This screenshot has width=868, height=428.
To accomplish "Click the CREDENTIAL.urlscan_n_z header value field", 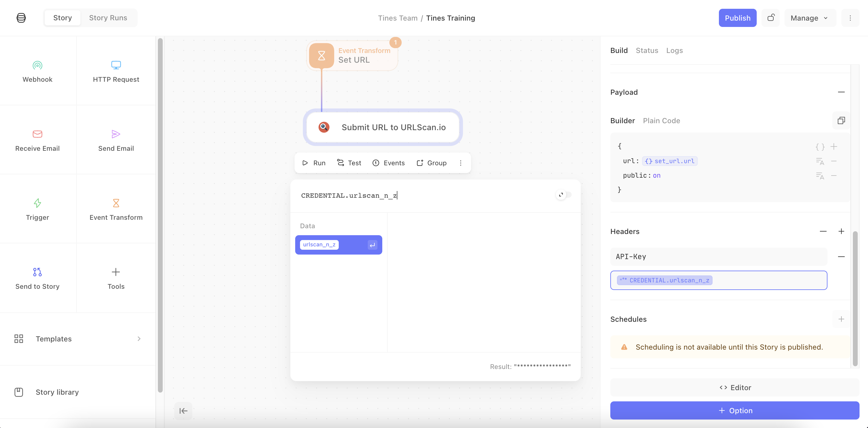I will 718,280.
